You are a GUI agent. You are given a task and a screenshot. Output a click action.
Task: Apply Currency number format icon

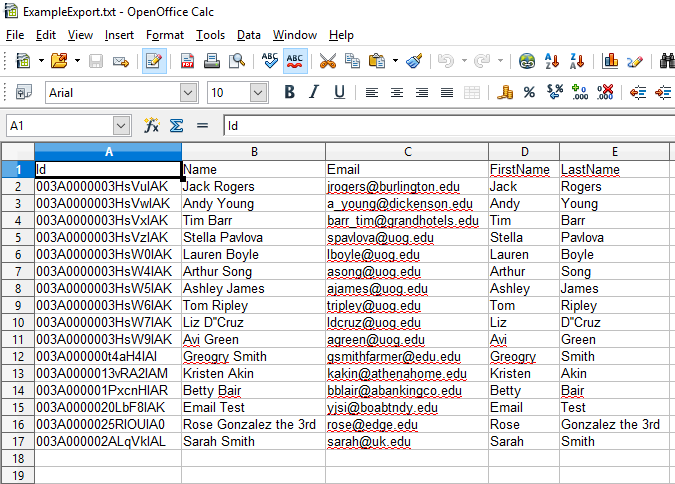click(x=505, y=92)
